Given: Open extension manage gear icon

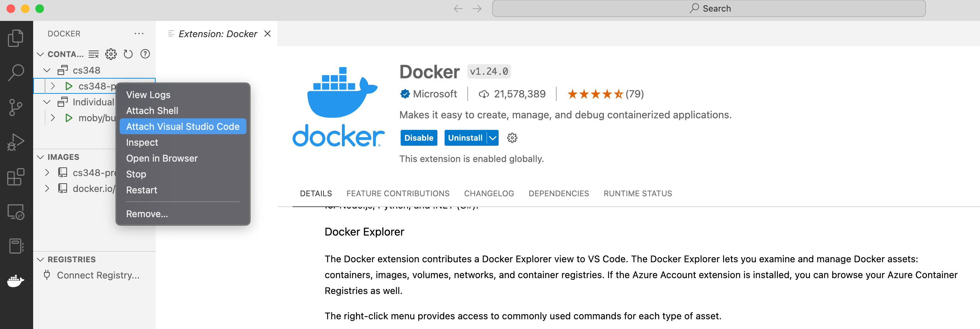Looking at the screenshot, I should pos(512,138).
